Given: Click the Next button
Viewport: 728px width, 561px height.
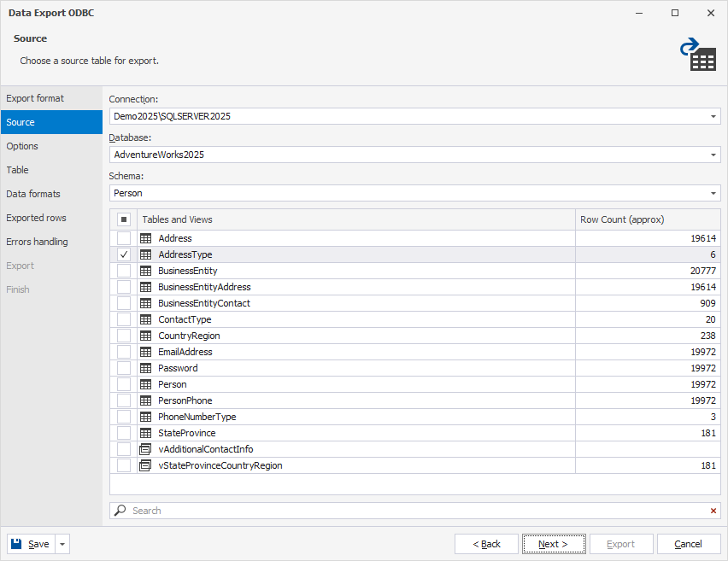Looking at the screenshot, I should click(554, 544).
